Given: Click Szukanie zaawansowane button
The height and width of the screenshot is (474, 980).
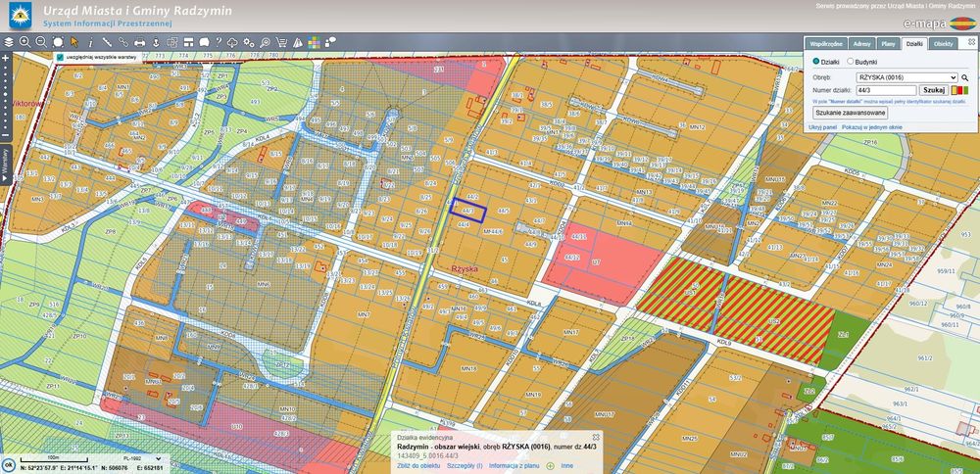Looking at the screenshot, I should [850, 113].
